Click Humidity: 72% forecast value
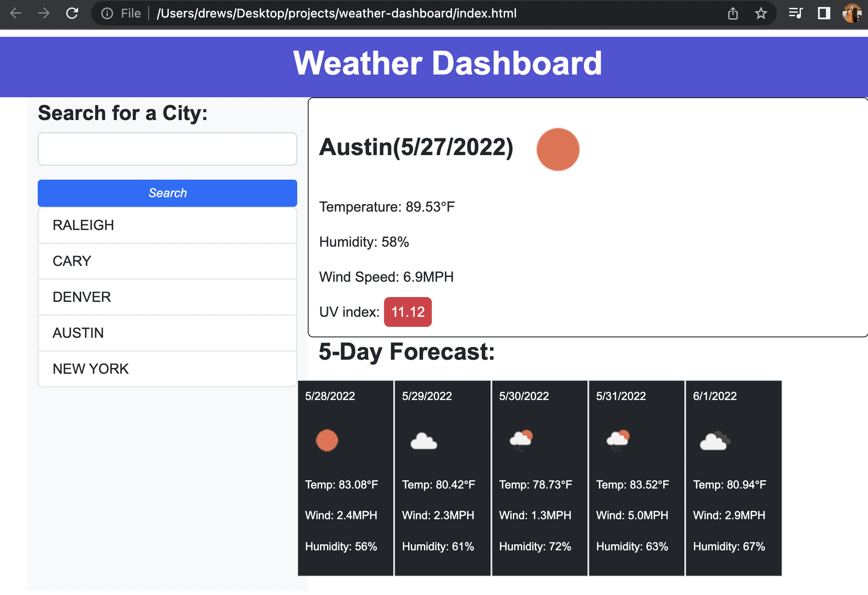This screenshot has height=595, width=868. pyautogui.click(x=535, y=546)
